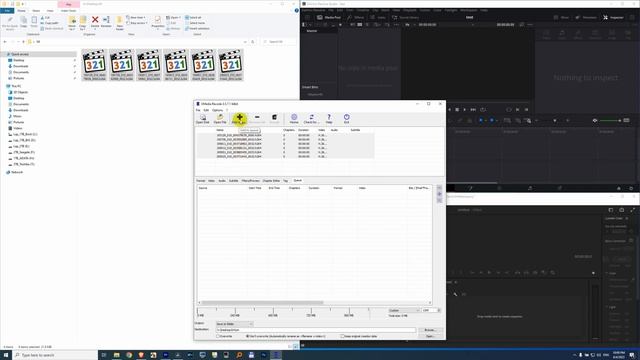Viewport: 640px width, 360px height.
Task: Expand the New item dropdown in Explorer
Action: point(136,18)
